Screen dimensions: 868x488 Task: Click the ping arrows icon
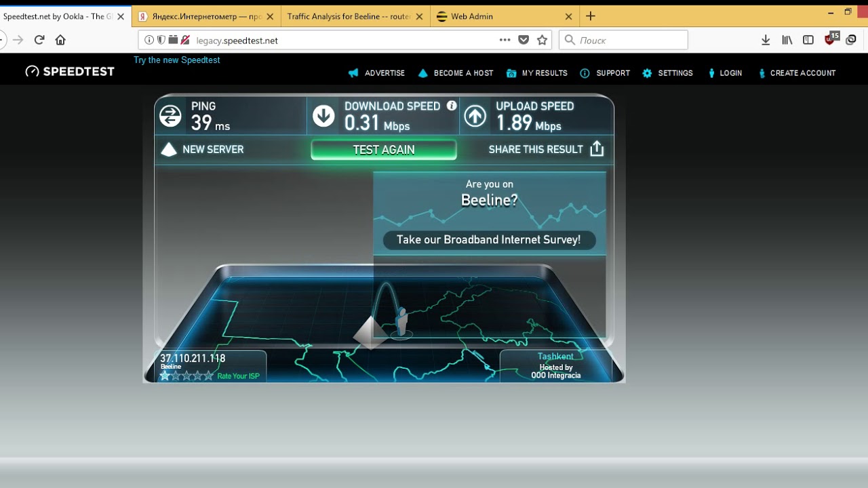[x=170, y=116]
